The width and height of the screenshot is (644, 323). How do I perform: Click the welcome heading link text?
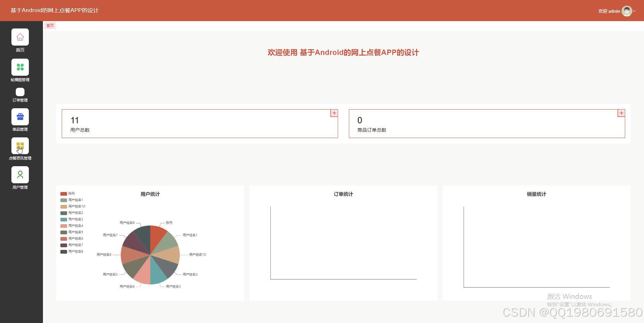click(x=342, y=52)
